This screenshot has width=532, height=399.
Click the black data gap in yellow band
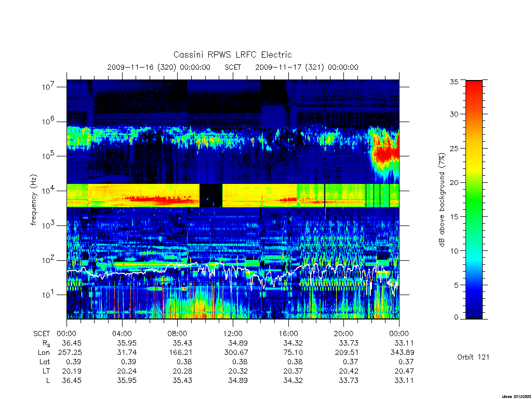point(211,196)
